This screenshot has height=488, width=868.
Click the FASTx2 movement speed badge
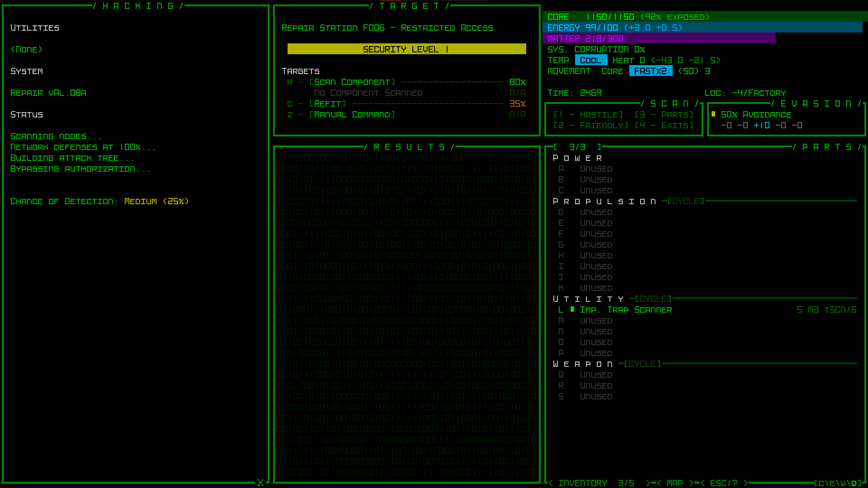pyautogui.click(x=651, y=71)
